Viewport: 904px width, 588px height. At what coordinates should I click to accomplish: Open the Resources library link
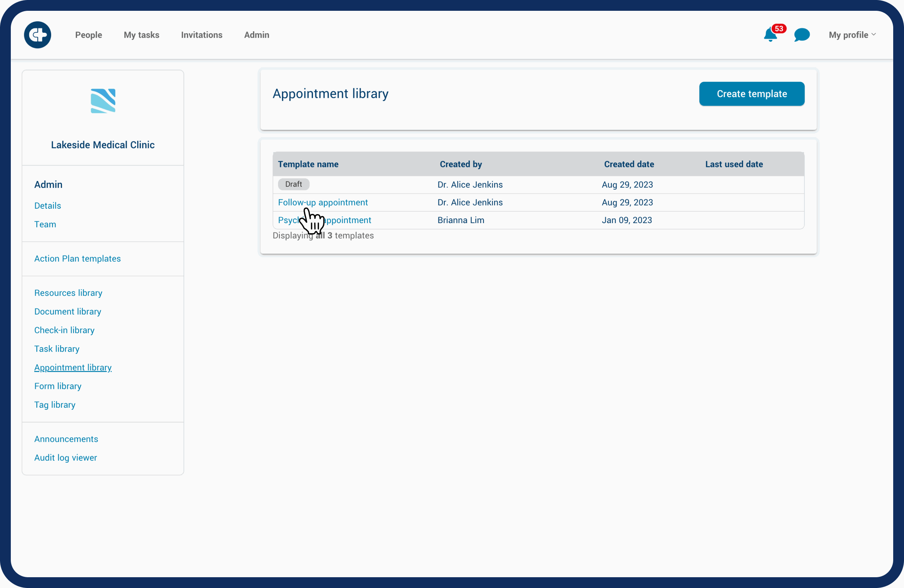pos(68,293)
